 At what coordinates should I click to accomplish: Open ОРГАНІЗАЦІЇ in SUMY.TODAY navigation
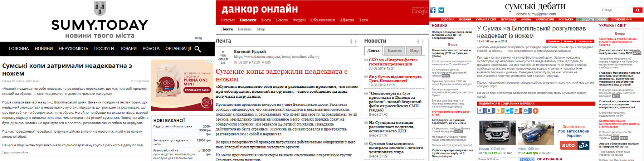point(178,49)
